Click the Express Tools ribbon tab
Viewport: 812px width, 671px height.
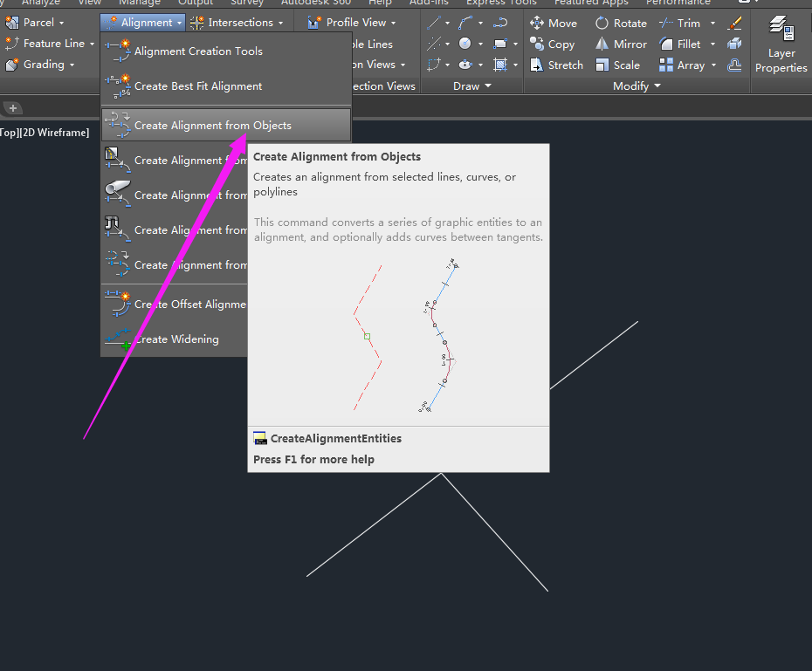[501, 3]
